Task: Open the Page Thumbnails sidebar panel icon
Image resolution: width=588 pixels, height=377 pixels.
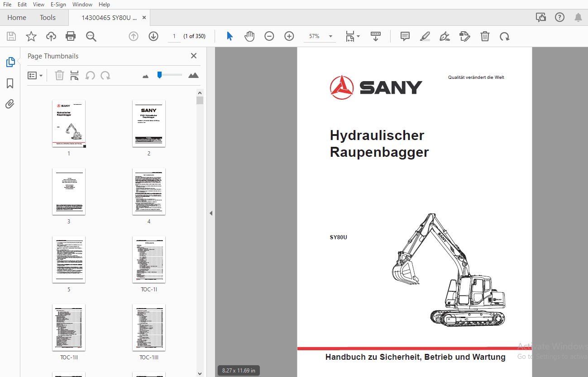Action: click(x=10, y=62)
